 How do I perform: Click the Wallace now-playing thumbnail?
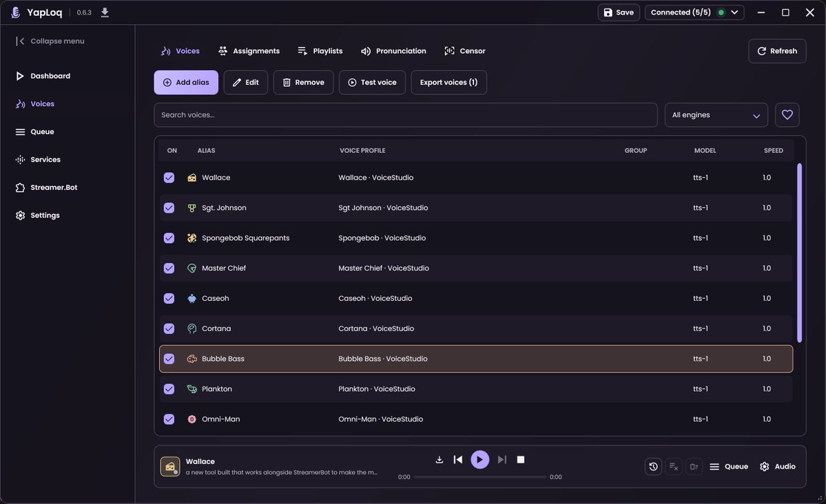click(x=170, y=467)
